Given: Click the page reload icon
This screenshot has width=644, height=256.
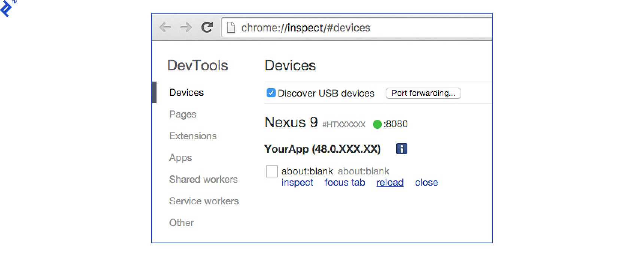Looking at the screenshot, I should point(207,27).
